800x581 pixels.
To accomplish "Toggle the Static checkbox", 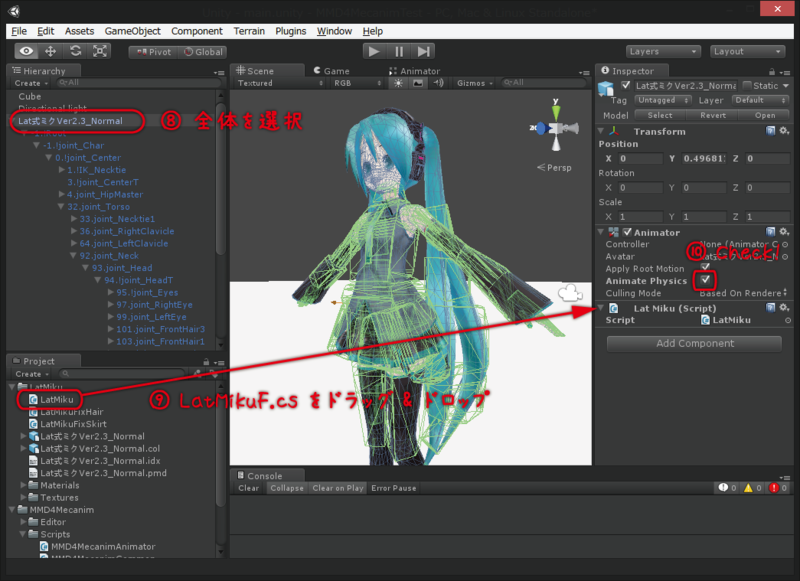I will [x=747, y=85].
